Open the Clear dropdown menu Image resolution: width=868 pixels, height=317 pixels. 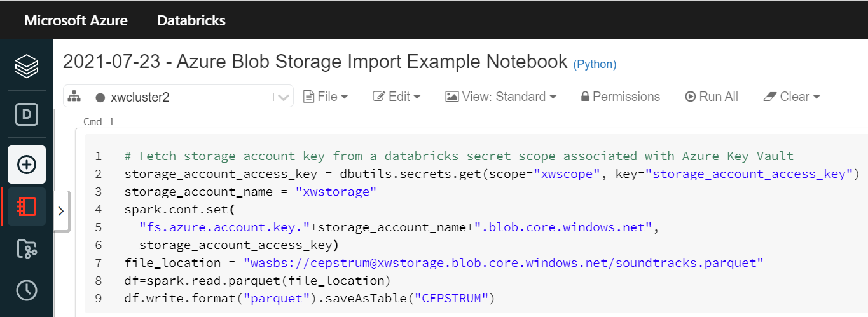coord(792,97)
